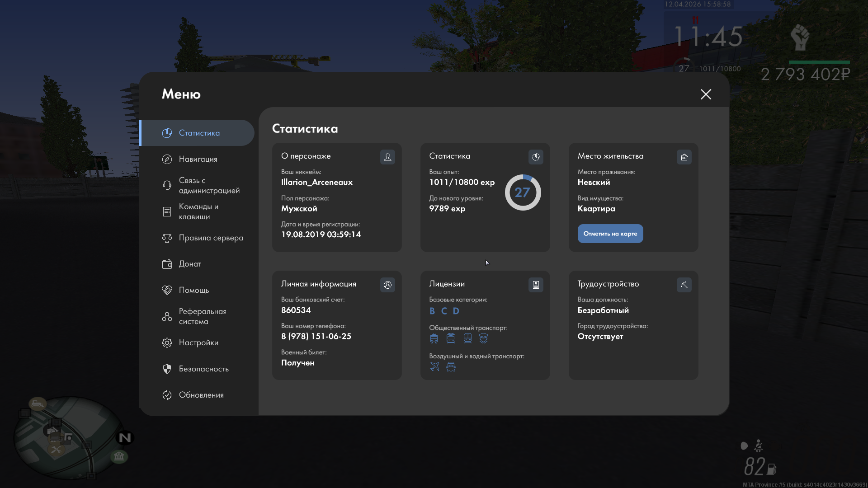Image resolution: width=868 pixels, height=488 pixels.
Task: Click the person icon in О персонаже card
Action: coord(387,157)
